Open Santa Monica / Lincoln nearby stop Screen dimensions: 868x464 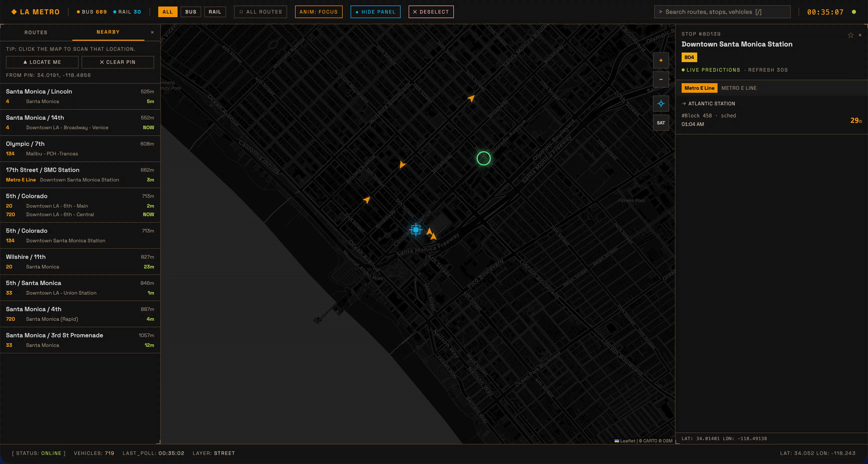pyautogui.click(x=80, y=97)
